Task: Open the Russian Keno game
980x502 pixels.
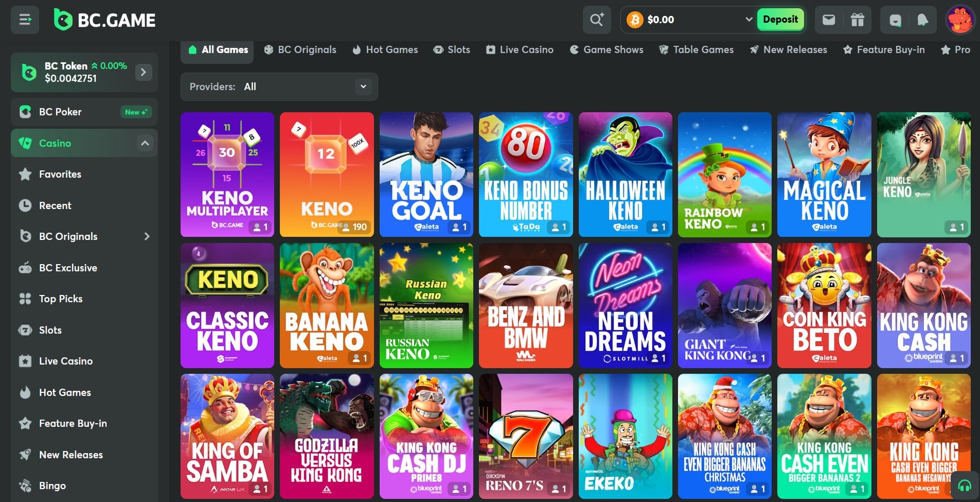Action: 426,305
